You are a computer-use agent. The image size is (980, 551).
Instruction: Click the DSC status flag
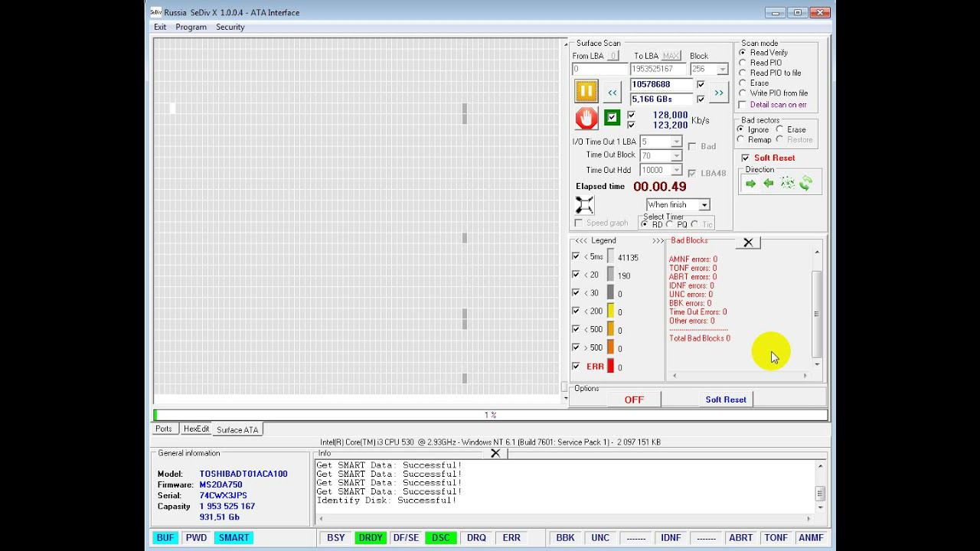click(x=441, y=538)
